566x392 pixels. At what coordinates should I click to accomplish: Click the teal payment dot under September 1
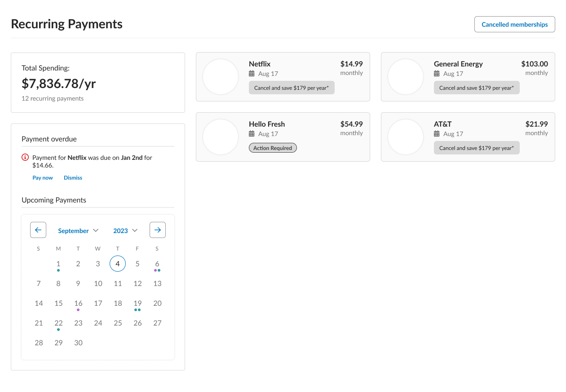(58, 270)
